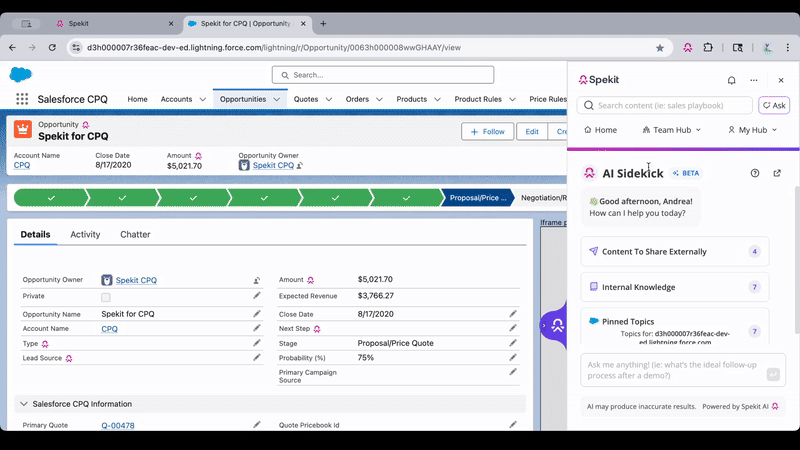Open new browser tab
This screenshot has width=800, height=450.
point(323,23)
